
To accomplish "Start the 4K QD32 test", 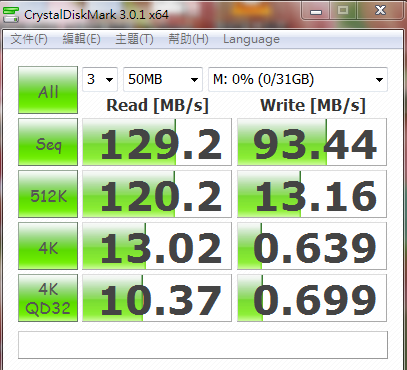I will (x=48, y=298).
